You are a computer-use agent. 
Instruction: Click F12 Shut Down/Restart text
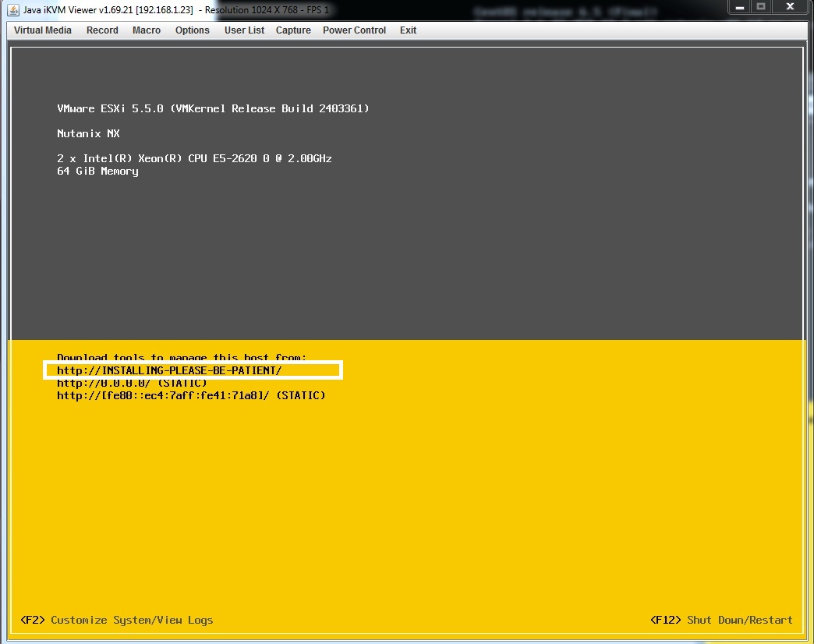tap(721, 620)
